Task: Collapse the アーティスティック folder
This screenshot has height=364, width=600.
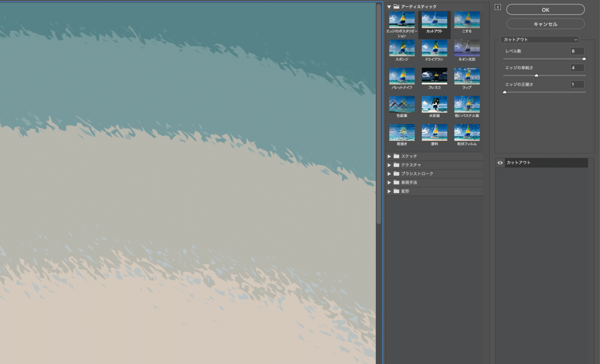Action: (389, 6)
